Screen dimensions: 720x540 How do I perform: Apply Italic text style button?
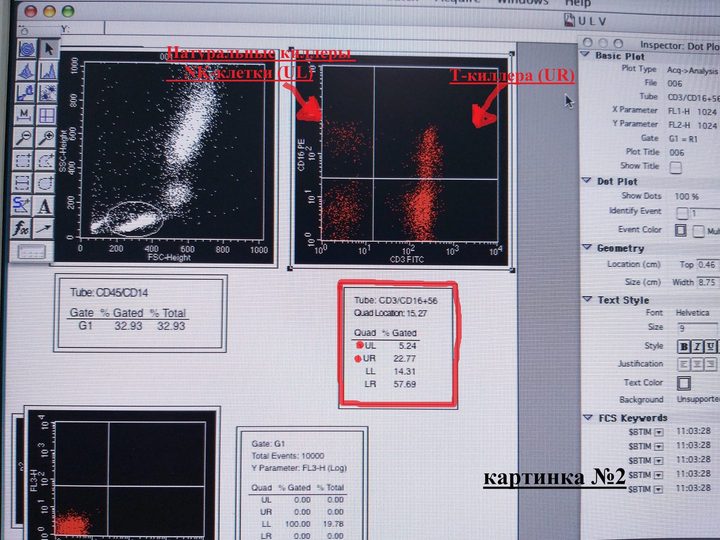point(697,347)
